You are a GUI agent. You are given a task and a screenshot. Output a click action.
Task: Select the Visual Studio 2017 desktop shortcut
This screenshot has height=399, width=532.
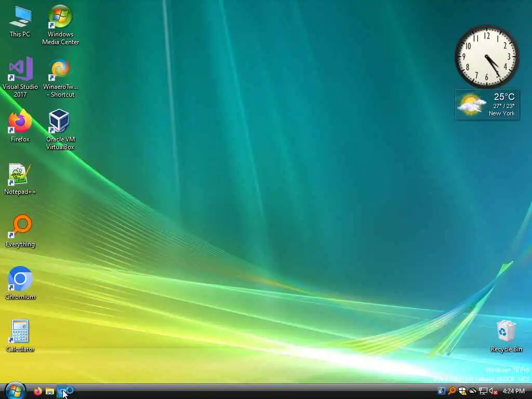click(20, 77)
